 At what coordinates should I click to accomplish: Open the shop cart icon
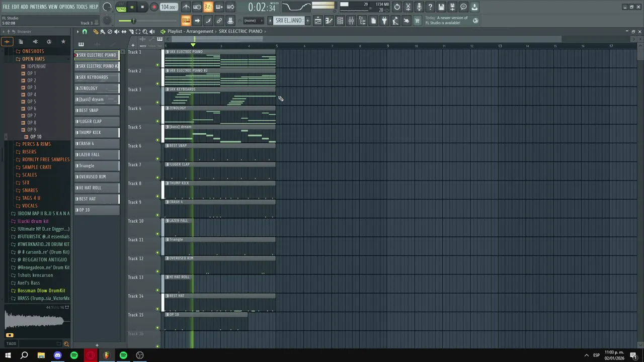pyautogui.click(x=418, y=21)
